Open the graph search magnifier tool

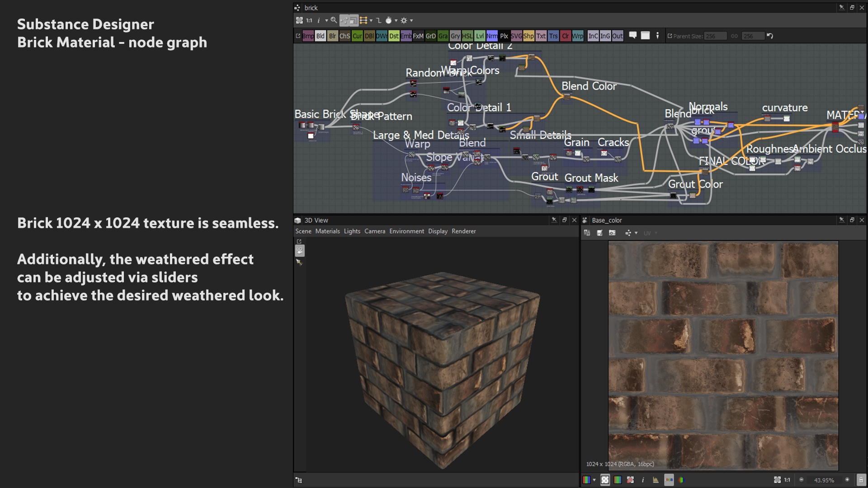(334, 20)
